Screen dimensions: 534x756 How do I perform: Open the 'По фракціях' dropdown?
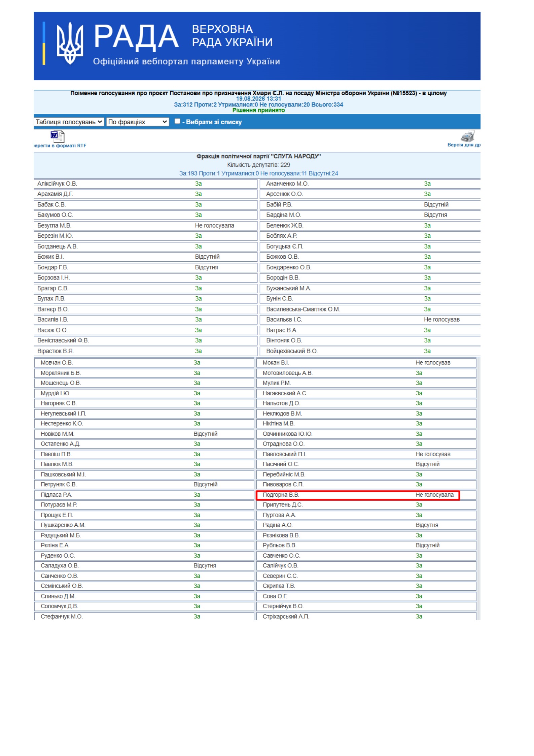pyautogui.click(x=138, y=122)
